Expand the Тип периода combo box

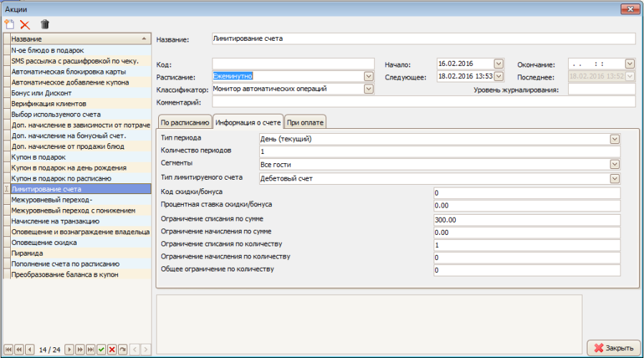coord(615,139)
